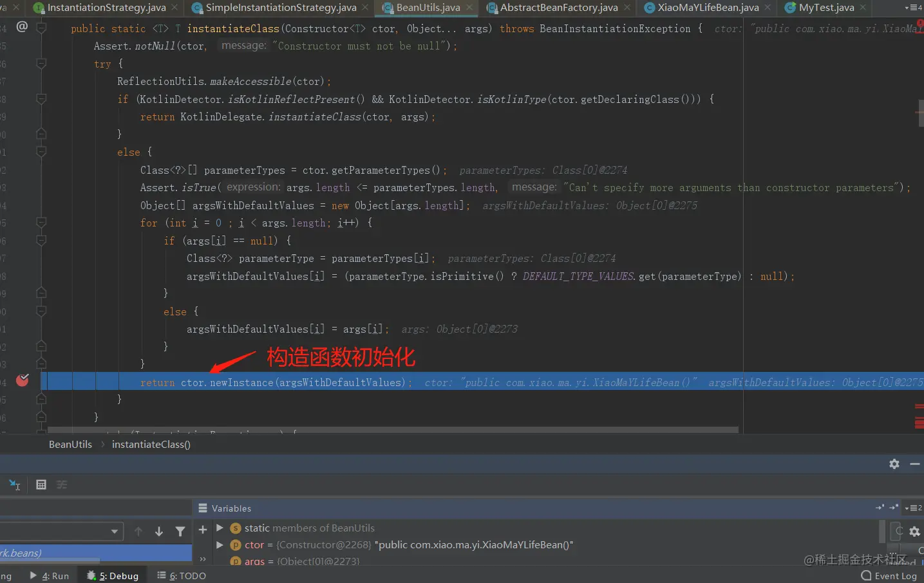
Task: Switch to the InstantiationStrategy.java tab
Action: point(106,8)
